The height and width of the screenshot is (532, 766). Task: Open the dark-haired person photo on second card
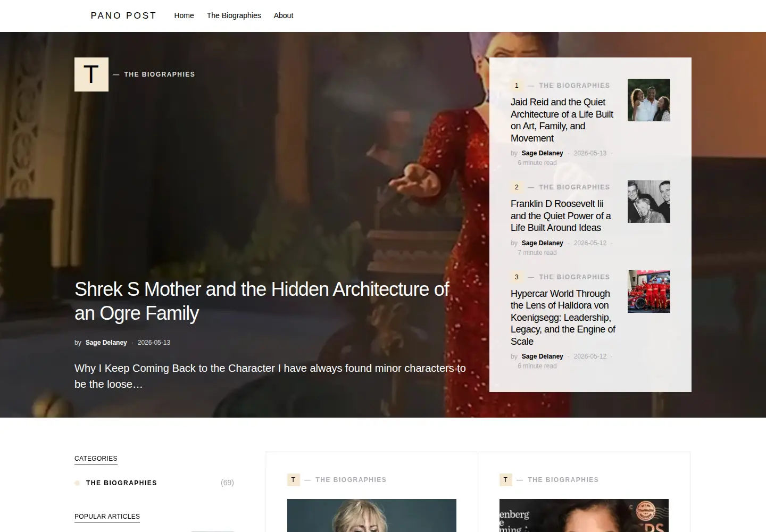click(584, 516)
